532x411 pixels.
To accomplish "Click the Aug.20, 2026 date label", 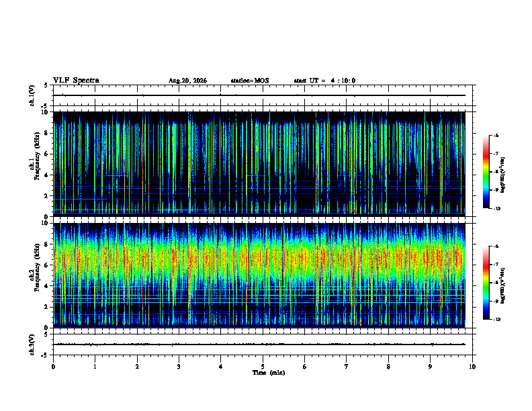I will pos(187,81).
